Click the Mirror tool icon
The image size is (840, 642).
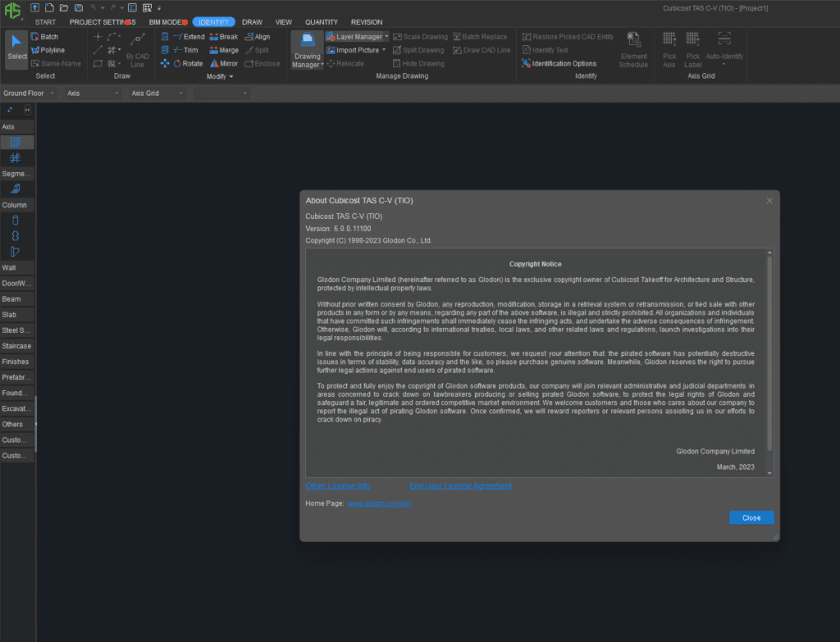pos(214,63)
